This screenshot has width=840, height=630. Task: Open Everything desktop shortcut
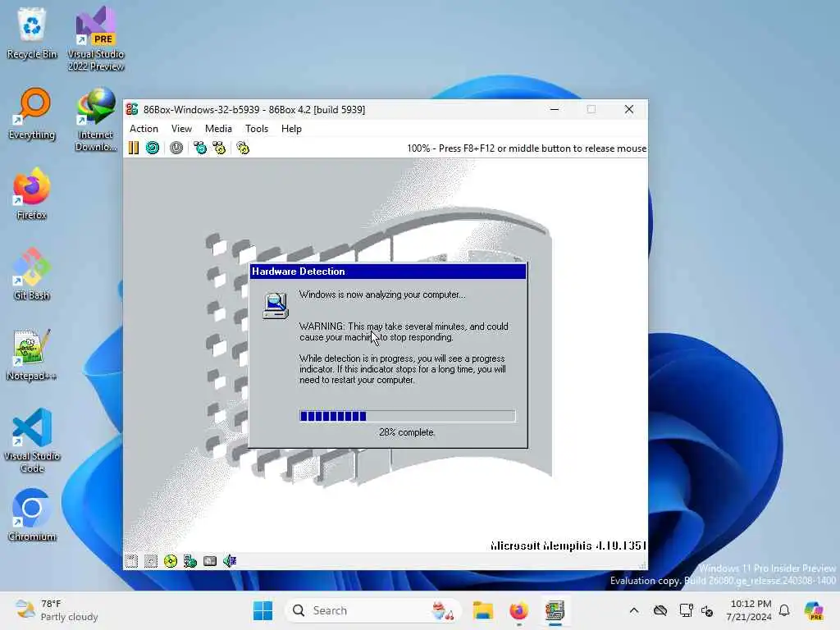pos(32,113)
